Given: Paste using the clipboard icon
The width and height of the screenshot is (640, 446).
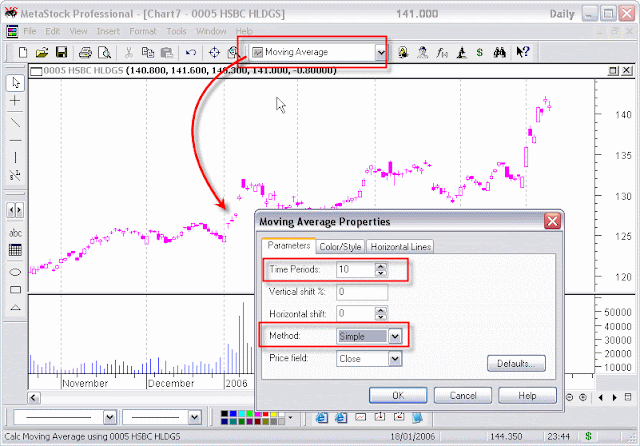Looking at the screenshot, I should click(x=167, y=52).
